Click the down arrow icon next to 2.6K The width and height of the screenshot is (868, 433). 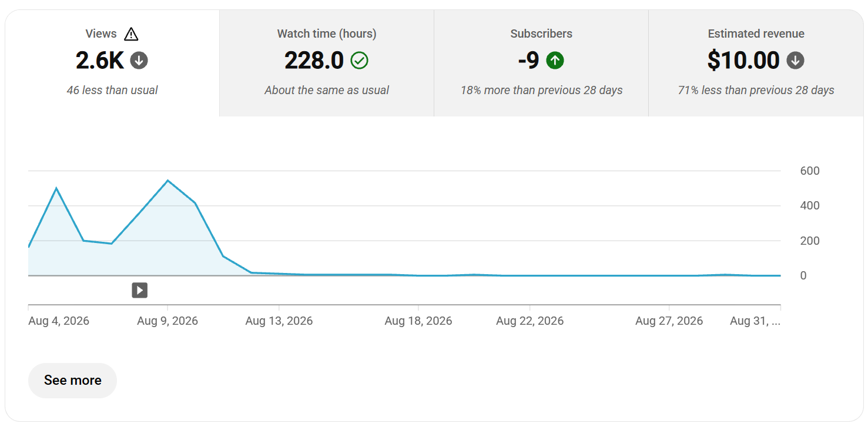pyautogui.click(x=139, y=60)
